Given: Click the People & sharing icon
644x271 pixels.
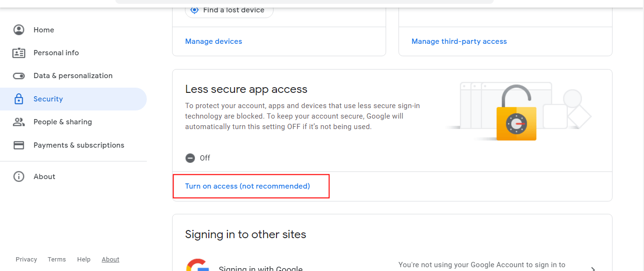Looking at the screenshot, I should click(x=19, y=122).
